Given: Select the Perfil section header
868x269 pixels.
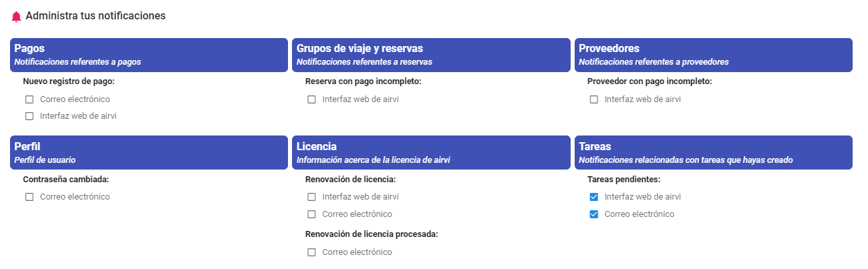Looking at the screenshot, I should pos(148,152).
